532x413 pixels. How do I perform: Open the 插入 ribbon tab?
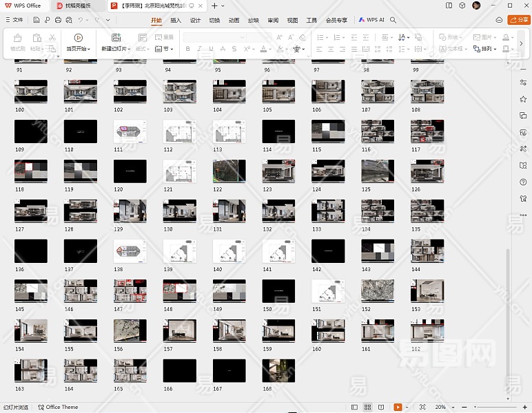coord(176,21)
